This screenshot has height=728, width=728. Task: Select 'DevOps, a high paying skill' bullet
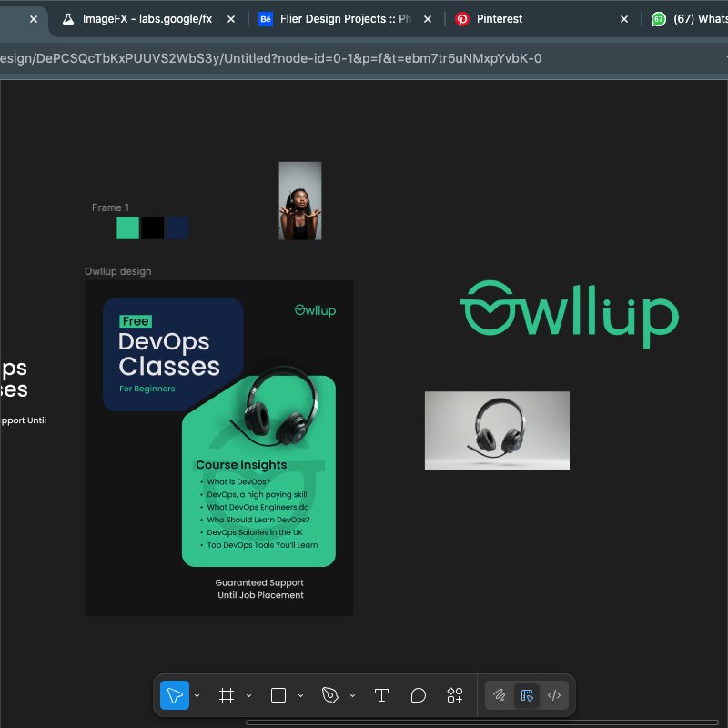[257, 494]
